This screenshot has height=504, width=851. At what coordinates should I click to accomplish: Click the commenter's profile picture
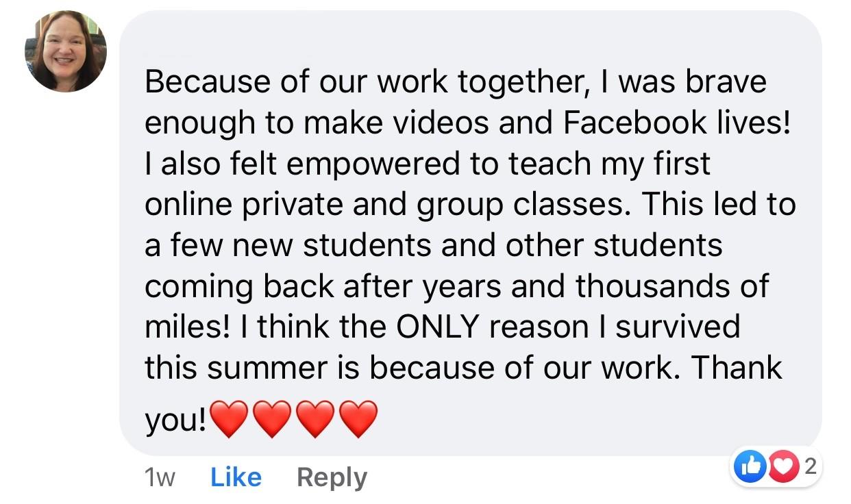point(66,51)
